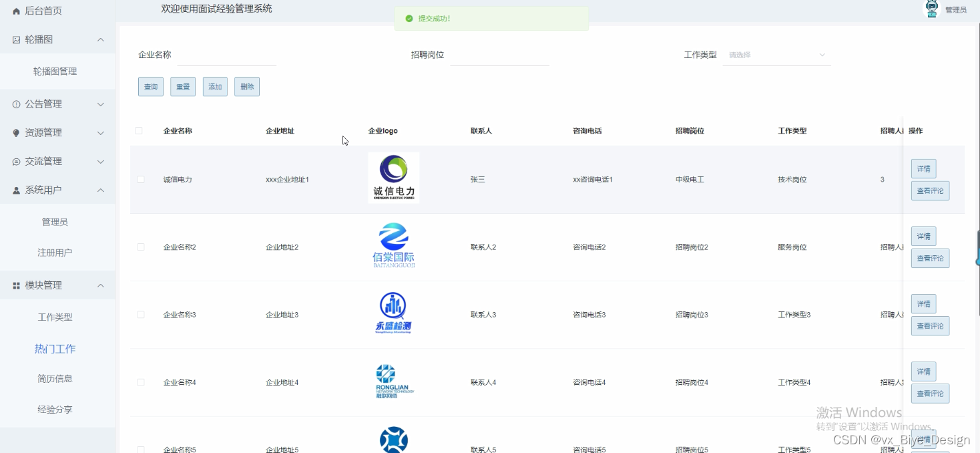The width and height of the screenshot is (980, 453).
Task: Toggle the select-all checkbox in table header
Action: [139, 131]
